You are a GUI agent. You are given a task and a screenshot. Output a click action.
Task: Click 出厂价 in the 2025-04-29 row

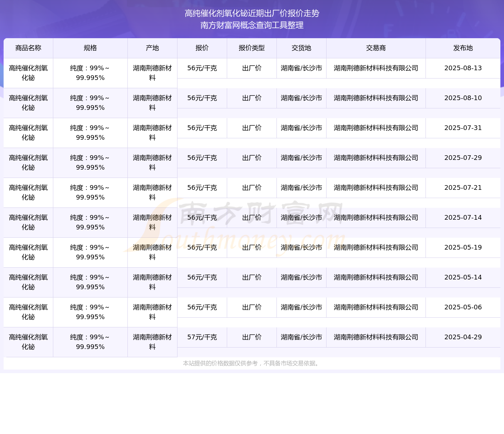[252, 337]
